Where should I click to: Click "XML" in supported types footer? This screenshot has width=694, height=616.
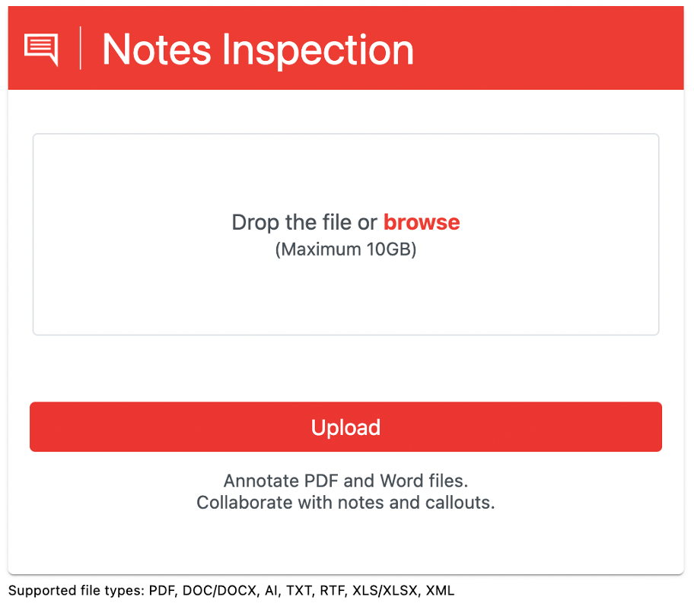440,590
